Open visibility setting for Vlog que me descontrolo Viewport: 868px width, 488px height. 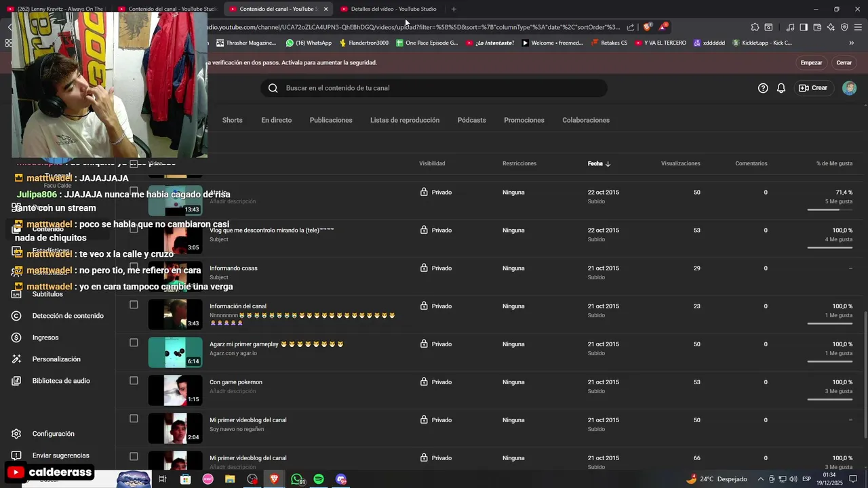[x=435, y=230]
